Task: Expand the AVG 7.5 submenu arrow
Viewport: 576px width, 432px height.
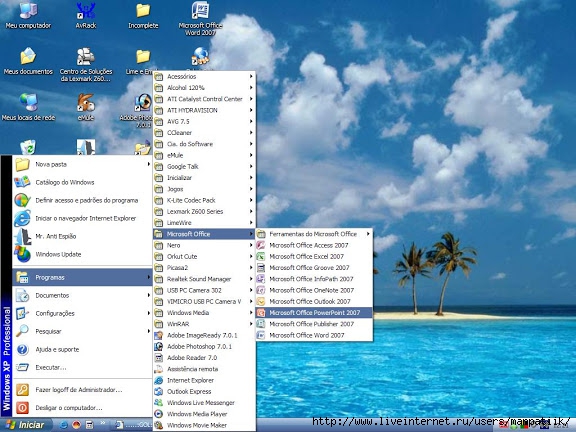Action: (251, 121)
